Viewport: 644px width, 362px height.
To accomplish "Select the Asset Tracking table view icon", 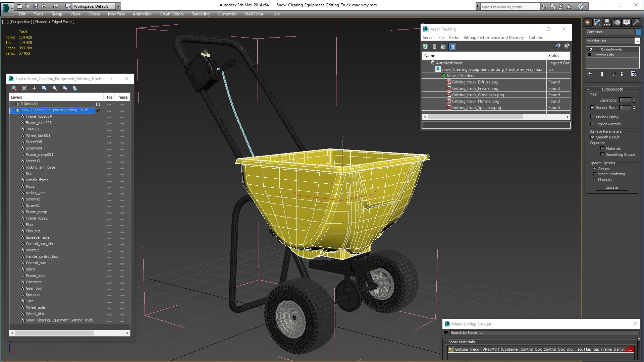I will [x=453, y=47].
